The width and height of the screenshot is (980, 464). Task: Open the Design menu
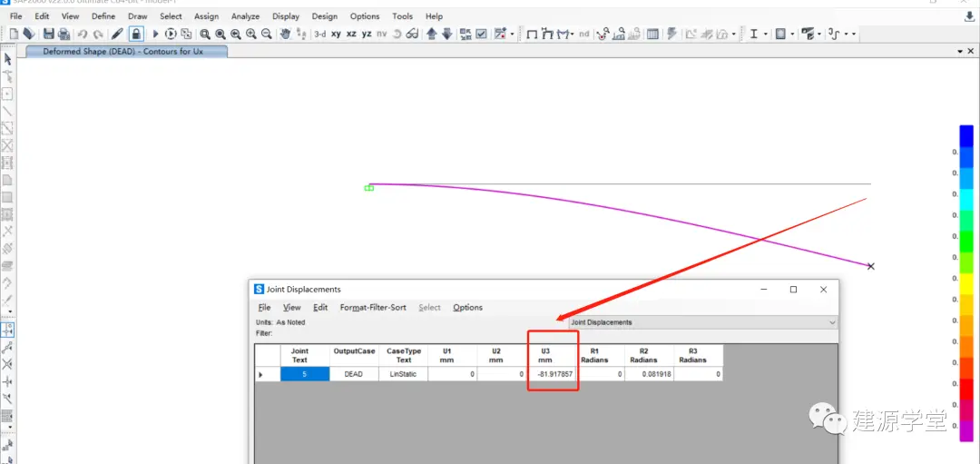pyautogui.click(x=324, y=16)
